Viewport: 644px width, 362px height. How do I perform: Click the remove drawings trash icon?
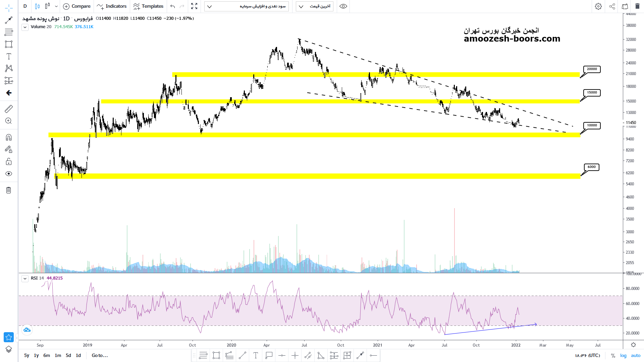(9, 190)
